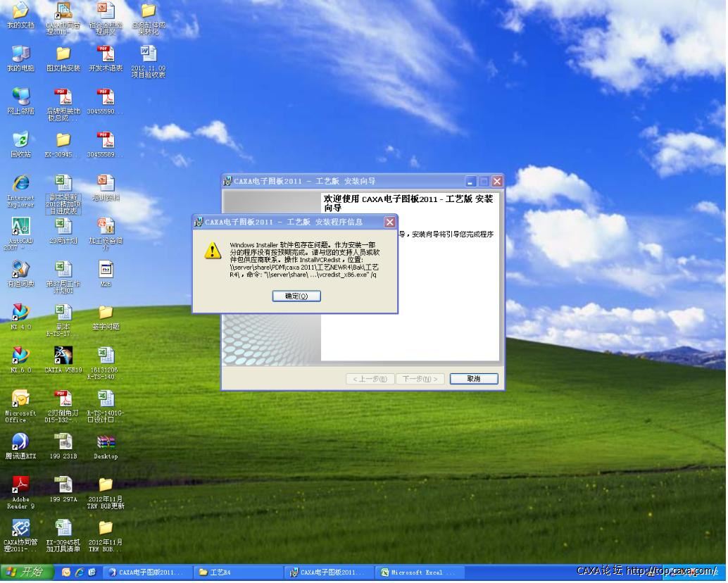Image resolution: width=728 pixels, height=583 pixels.
Task: Click 取消 in the CAXA 安装向导 window
Action: tap(474, 379)
